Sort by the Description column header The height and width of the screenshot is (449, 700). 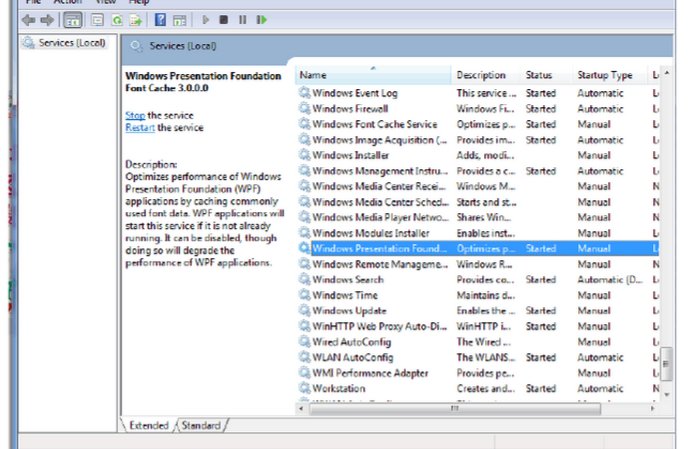486,75
